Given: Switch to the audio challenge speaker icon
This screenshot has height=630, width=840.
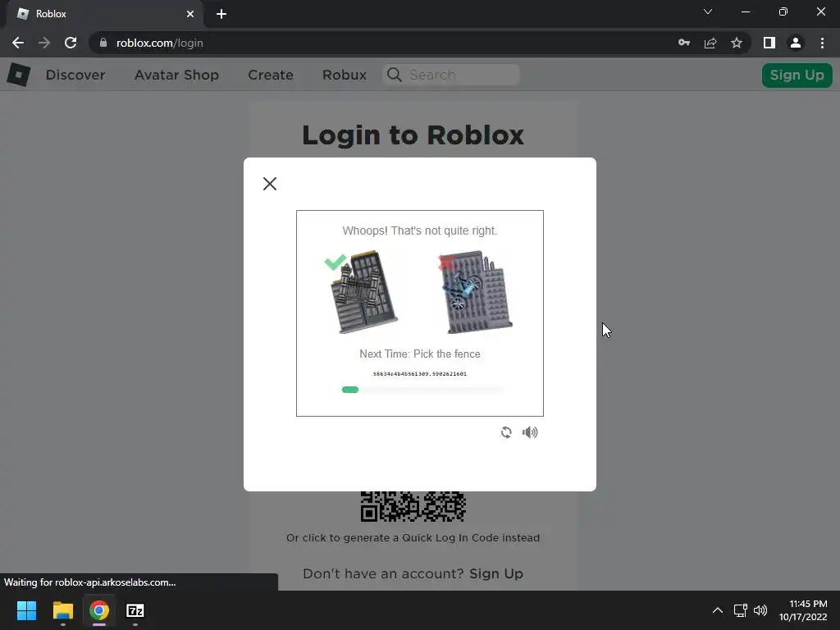Looking at the screenshot, I should pos(530,432).
